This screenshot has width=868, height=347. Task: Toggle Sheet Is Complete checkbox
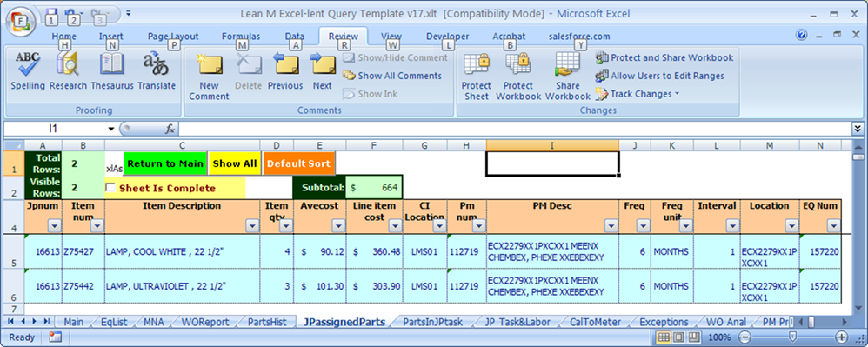(x=110, y=188)
